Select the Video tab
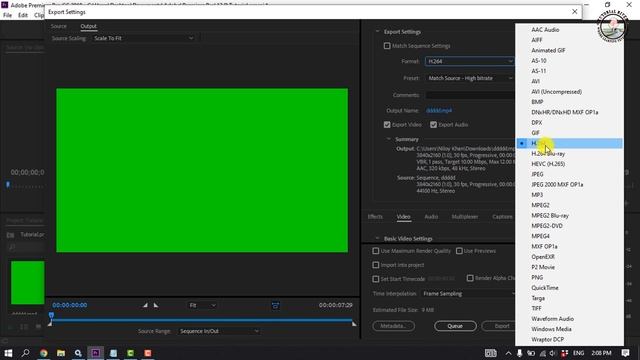Viewport: 640px width, 360px height. click(x=403, y=217)
